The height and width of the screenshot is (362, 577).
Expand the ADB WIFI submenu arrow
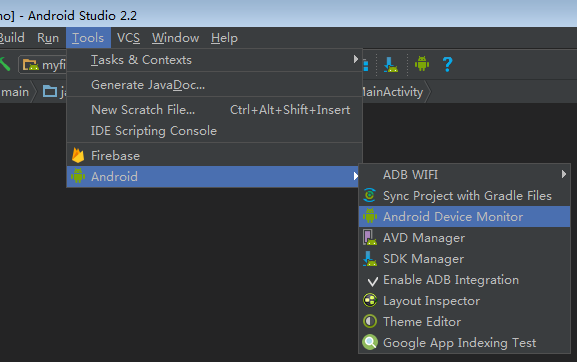point(563,174)
